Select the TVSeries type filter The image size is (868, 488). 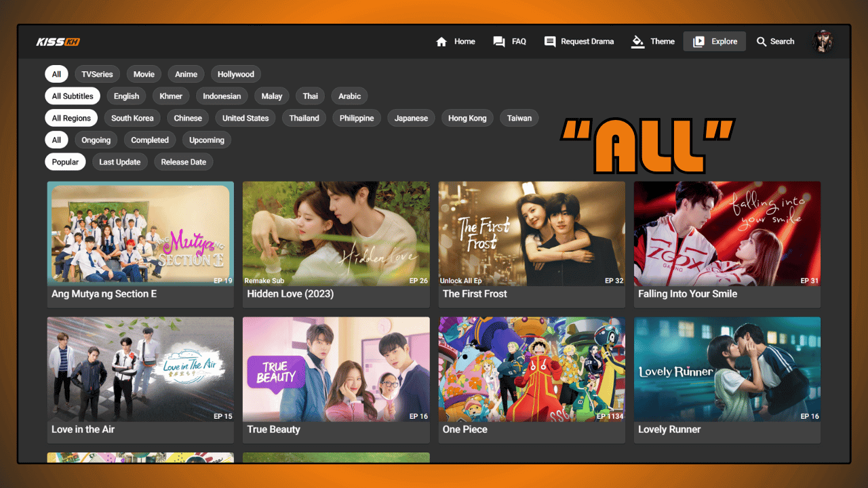pyautogui.click(x=97, y=75)
